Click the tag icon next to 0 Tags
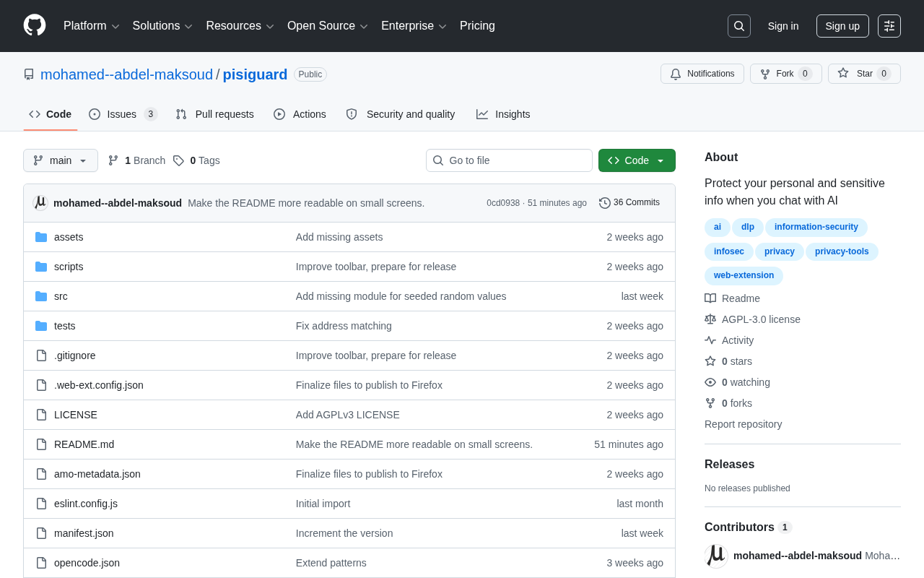The width and height of the screenshot is (924, 578). click(178, 160)
